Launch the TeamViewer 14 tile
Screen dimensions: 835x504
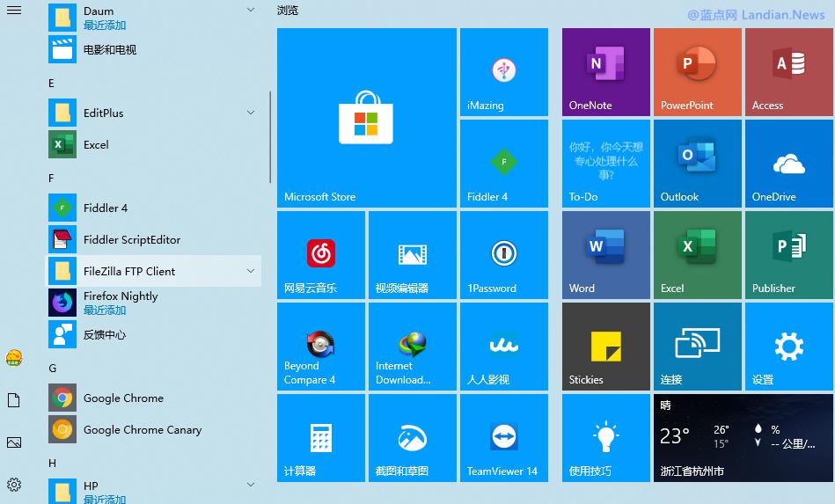[x=504, y=438]
